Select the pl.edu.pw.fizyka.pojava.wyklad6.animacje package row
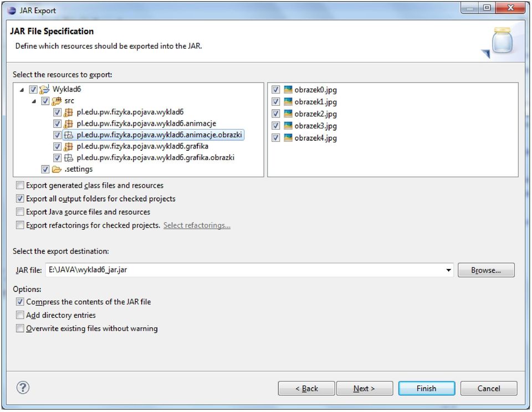This screenshot has width=532, height=412. tap(146, 124)
